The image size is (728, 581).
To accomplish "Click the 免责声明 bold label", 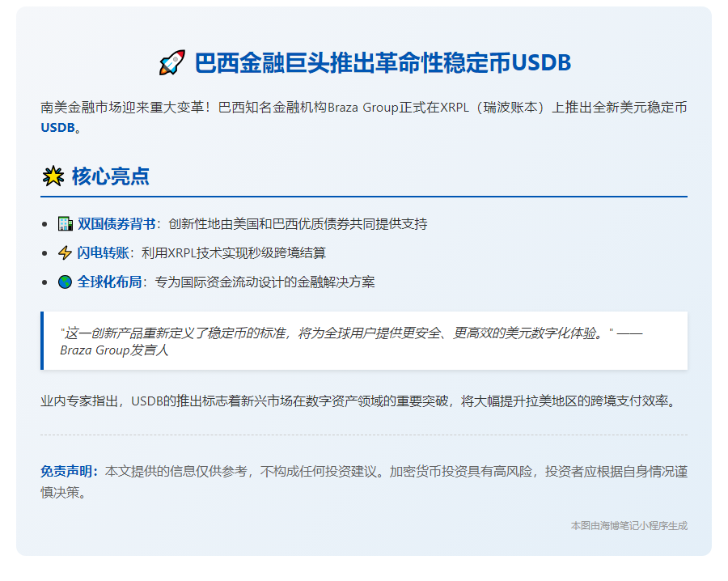I will (x=70, y=472).
